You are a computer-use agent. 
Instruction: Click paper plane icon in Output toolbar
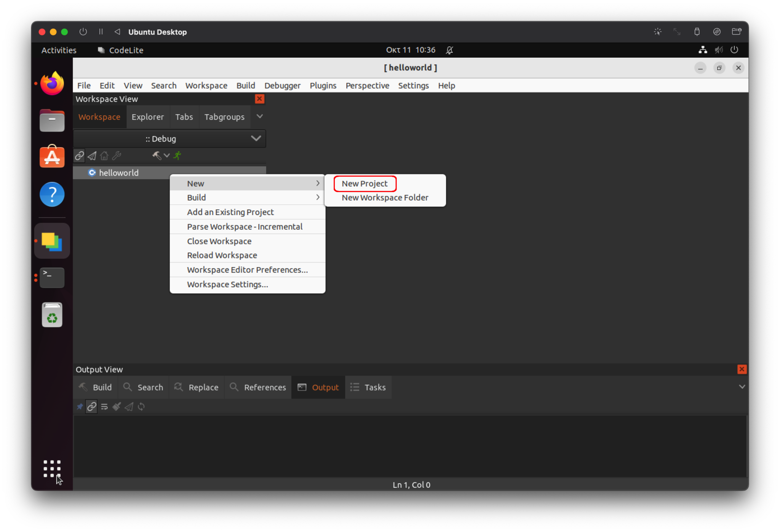click(129, 406)
